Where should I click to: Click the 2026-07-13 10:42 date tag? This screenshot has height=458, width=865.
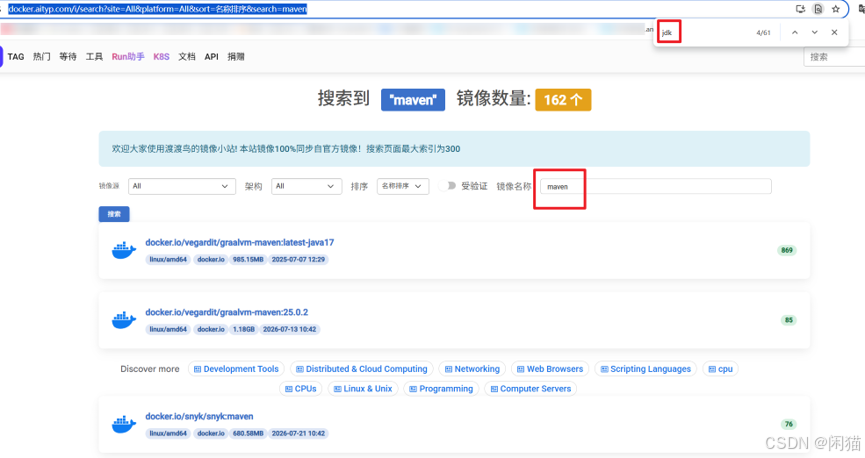[x=290, y=329]
